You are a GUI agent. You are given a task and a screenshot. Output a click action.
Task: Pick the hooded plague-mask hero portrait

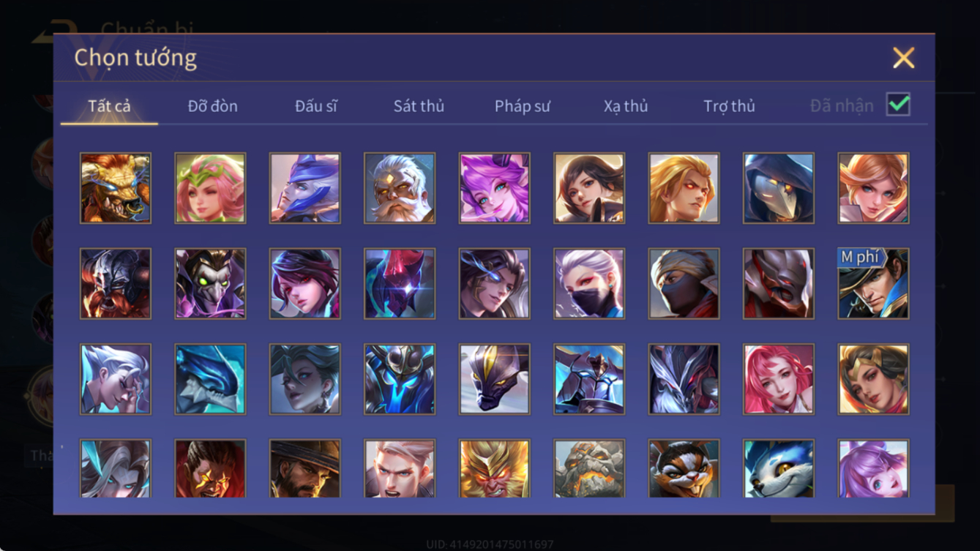point(779,188)
